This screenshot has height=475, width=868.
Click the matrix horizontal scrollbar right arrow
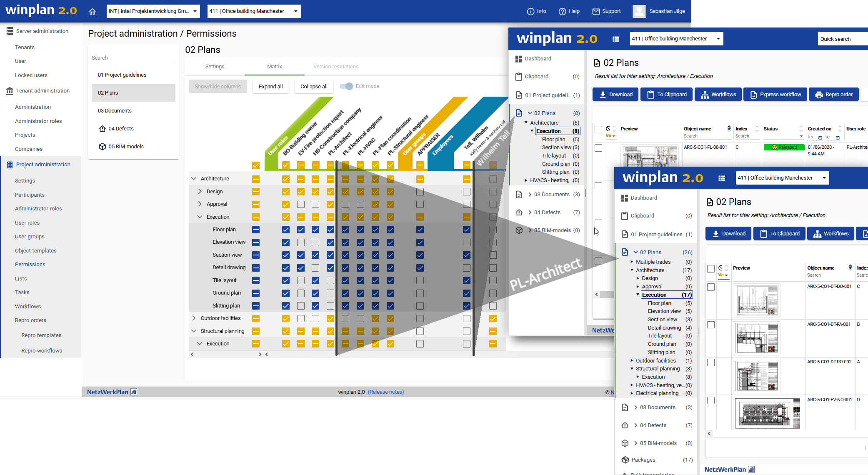coord(260,355)
